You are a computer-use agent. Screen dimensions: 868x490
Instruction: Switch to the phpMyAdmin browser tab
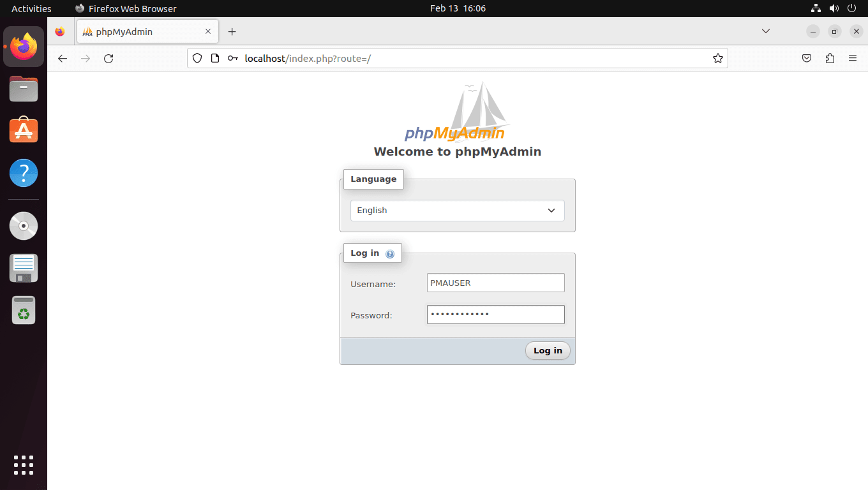point(140,31)
